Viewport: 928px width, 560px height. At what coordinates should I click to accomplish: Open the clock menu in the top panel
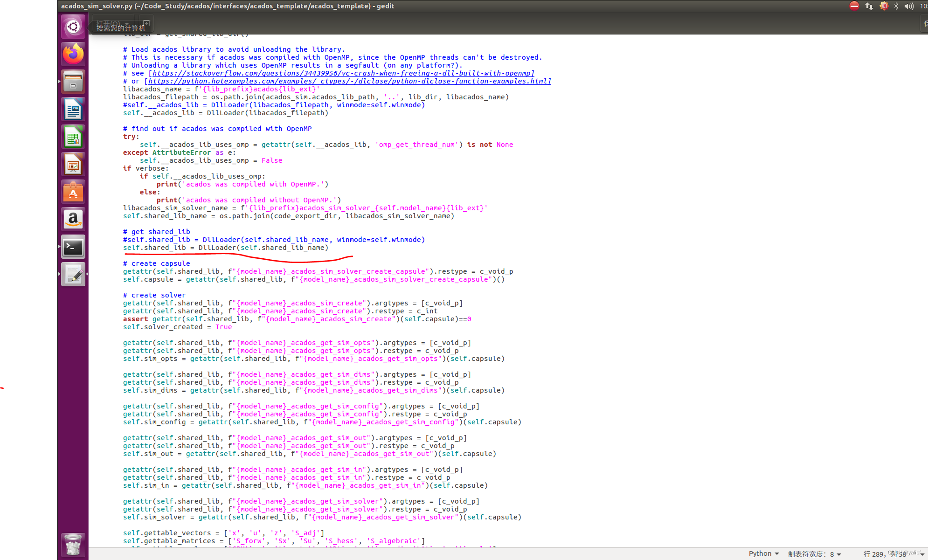[x=924, y=6]
